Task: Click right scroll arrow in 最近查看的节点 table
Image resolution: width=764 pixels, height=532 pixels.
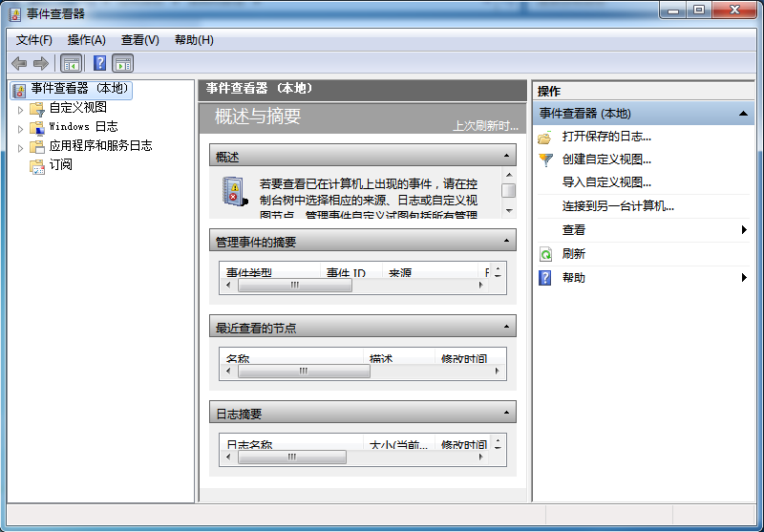Action: (497, 371)
